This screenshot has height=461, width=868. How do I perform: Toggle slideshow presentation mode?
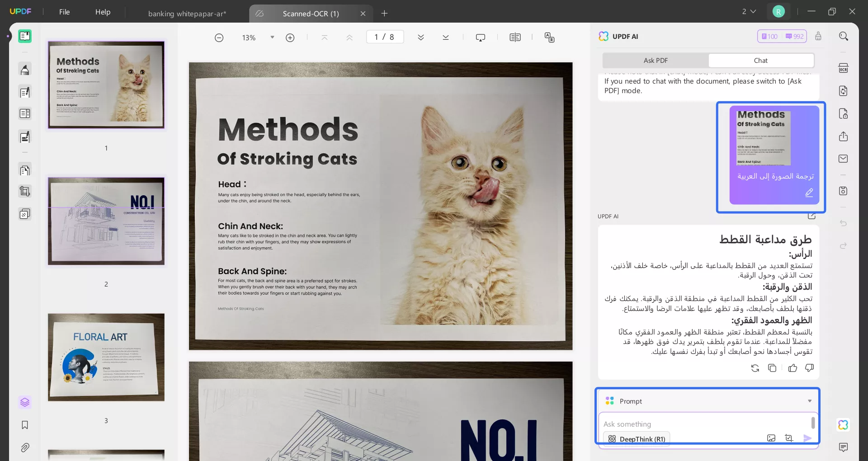click(x=480, y=38)
